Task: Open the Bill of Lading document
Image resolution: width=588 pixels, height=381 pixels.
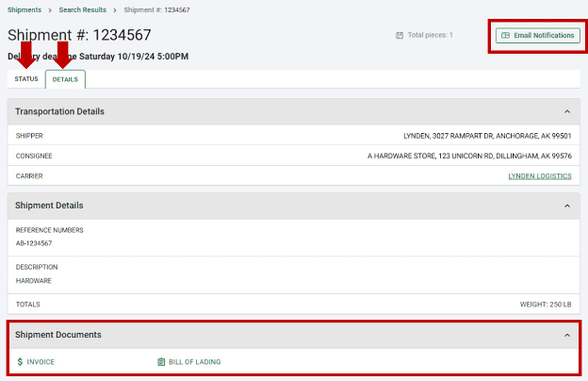Action: click(x=194, y=361)
